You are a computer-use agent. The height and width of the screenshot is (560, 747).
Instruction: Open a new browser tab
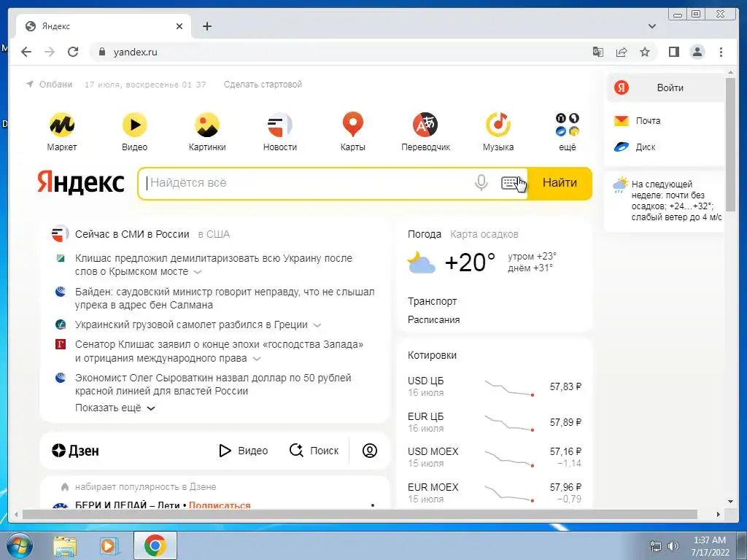coord(206,26)
